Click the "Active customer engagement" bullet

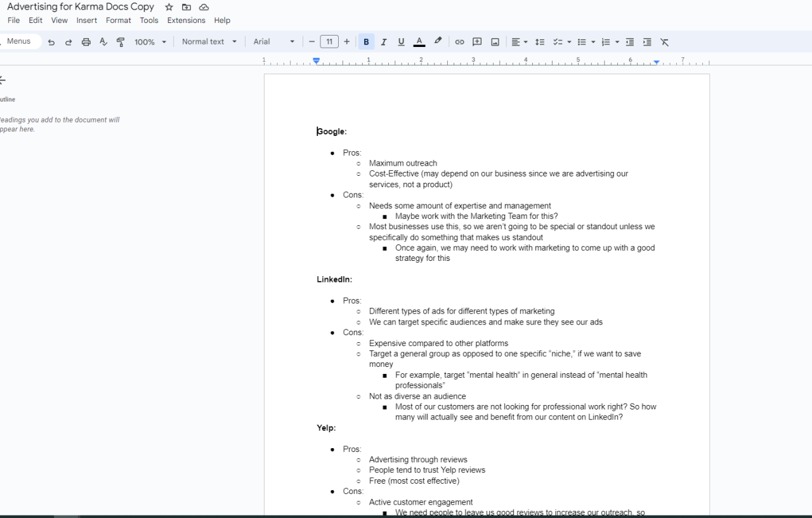[x=421, y=502]
